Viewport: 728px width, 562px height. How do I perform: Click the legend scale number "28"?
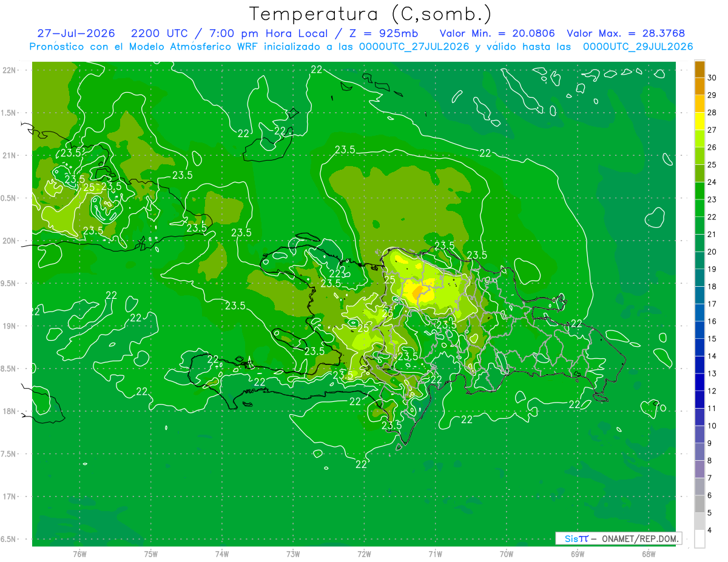click(x=712, y=112)
